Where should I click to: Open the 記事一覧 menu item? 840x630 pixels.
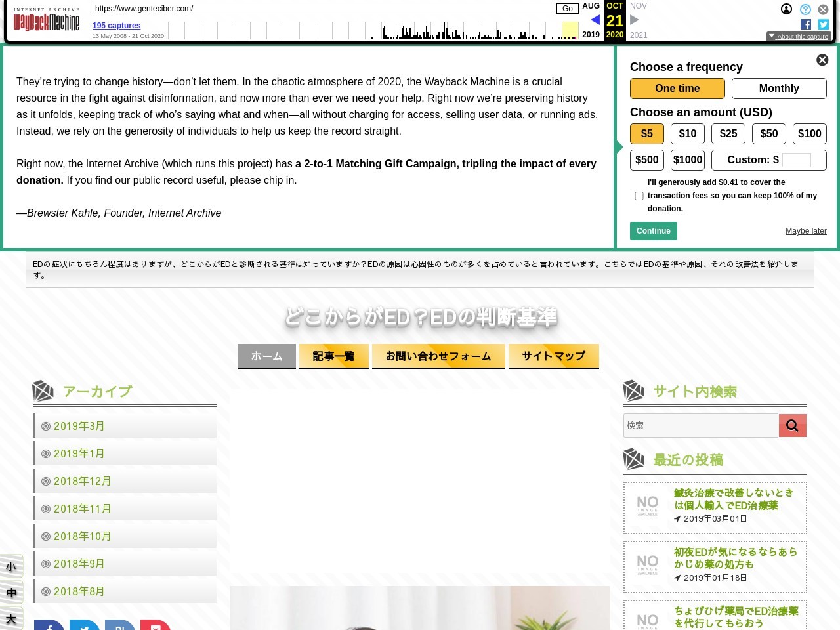pyautogui.click(x=333, y=356)
